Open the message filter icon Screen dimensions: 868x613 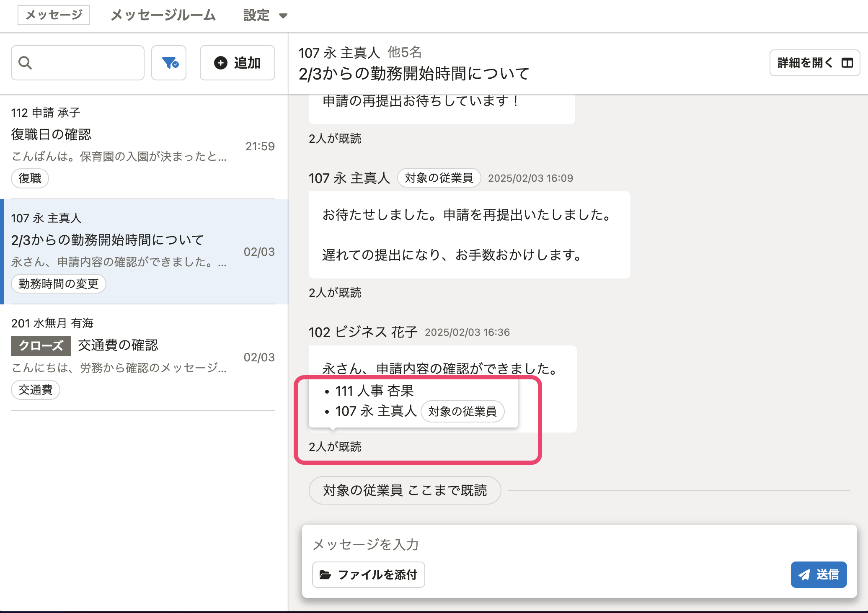click(169, 63)
